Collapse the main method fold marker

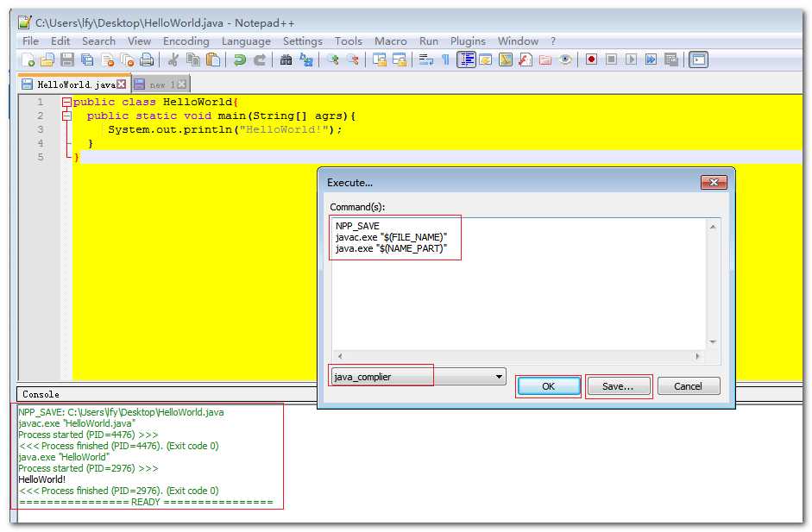(x=66, y=116)
